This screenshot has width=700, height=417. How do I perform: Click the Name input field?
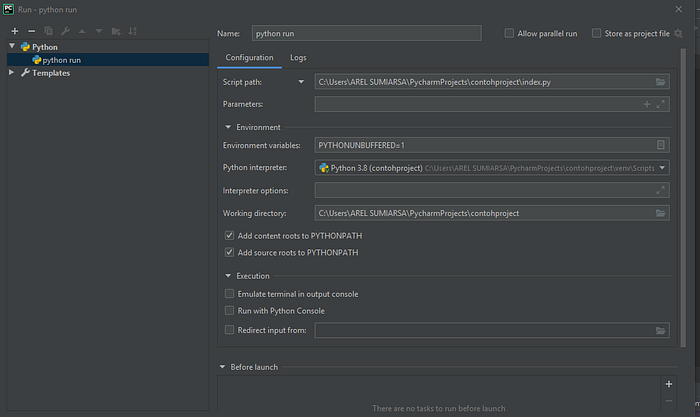367,33
